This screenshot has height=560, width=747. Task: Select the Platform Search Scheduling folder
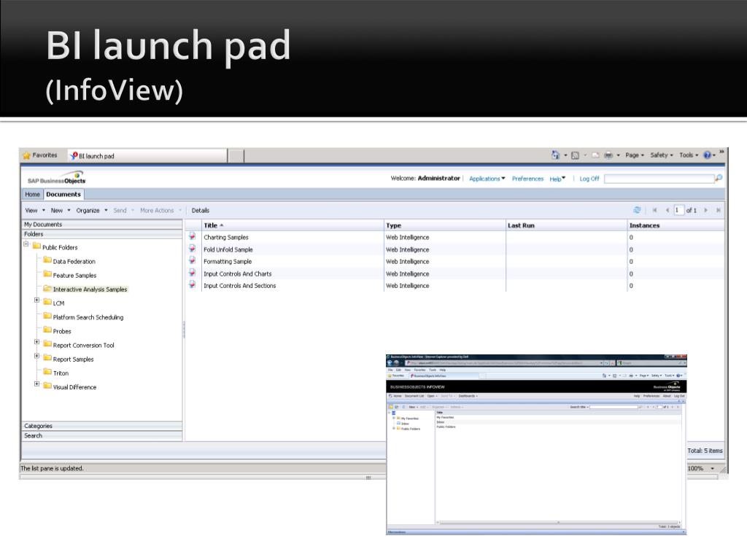coord(88,317)
